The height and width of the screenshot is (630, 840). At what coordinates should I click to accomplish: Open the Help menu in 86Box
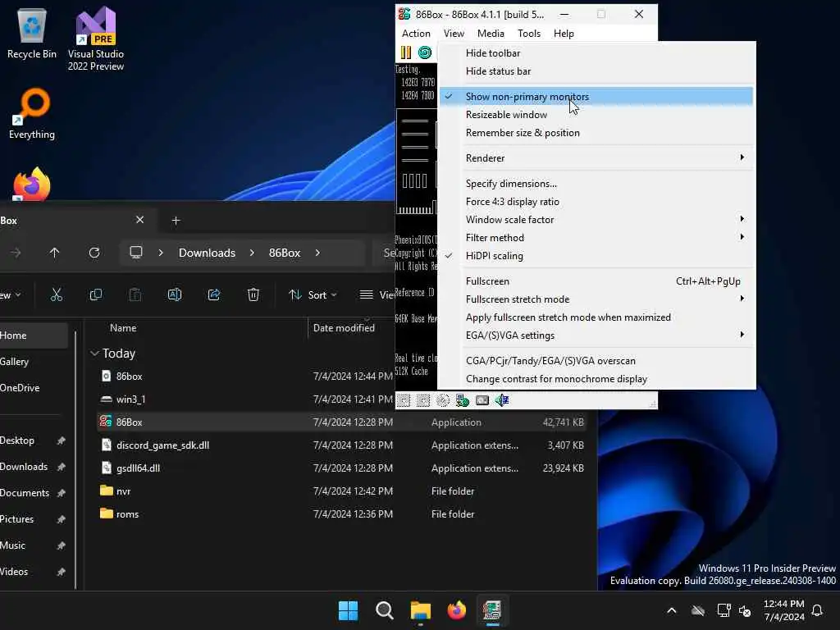pos(564,33)
